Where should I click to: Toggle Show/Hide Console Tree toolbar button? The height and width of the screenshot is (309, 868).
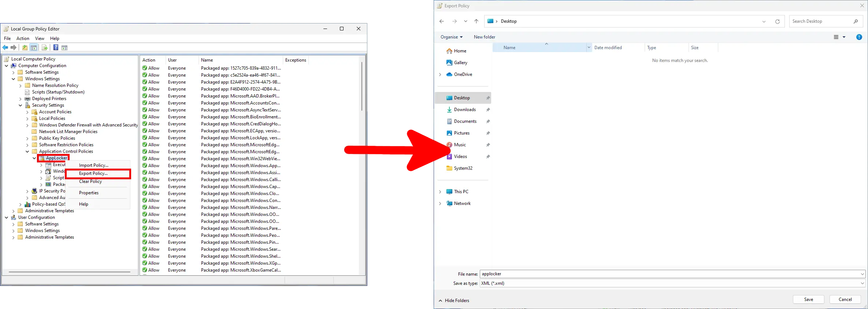(x=34, y=48)
